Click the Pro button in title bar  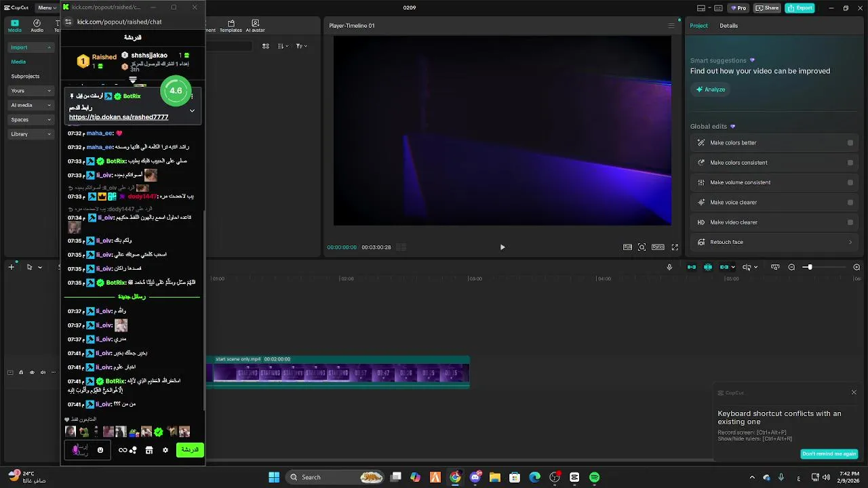(738, 8)
